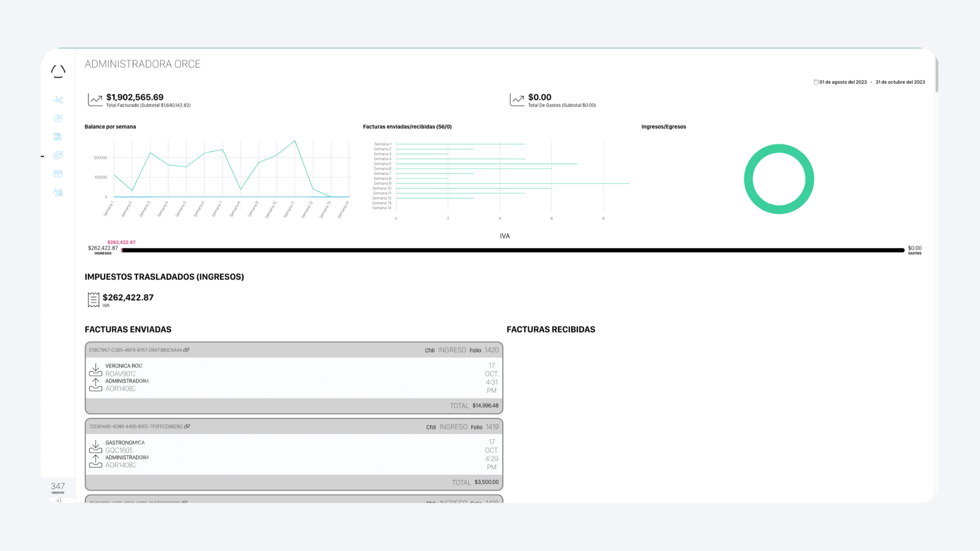Viewport: 980px width, 551px height.
Task: Click the $262,422.87 INGRESOS label
Action: (103, 250)
